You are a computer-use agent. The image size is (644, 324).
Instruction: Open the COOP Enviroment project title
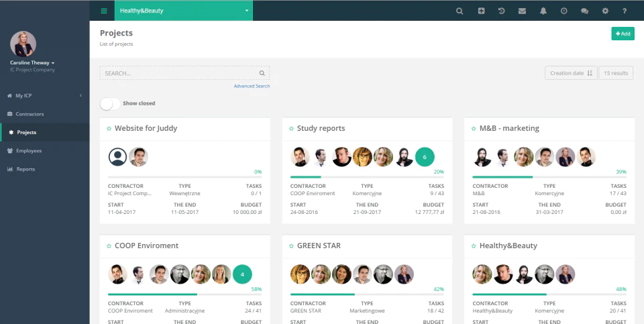click(147, 246)
